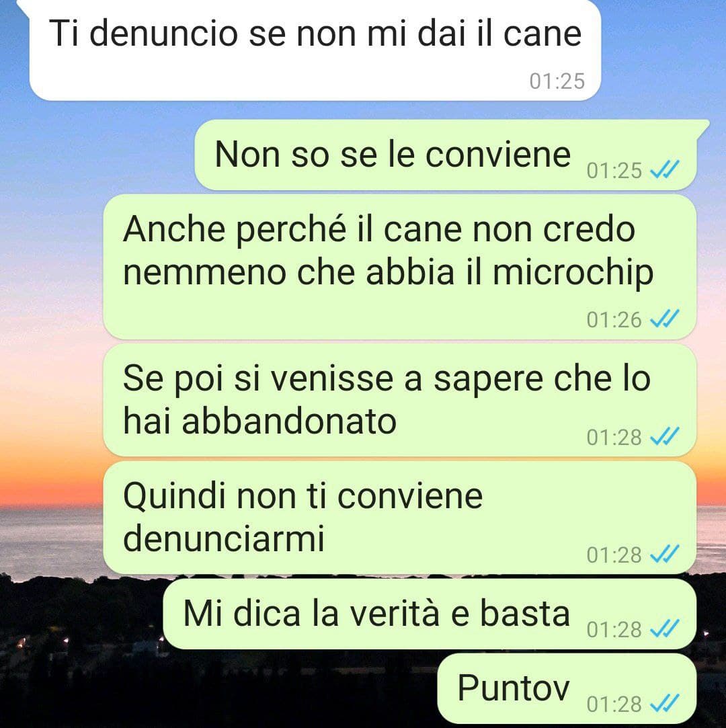Click the blue ticks on the 'denunciarmi' message
Image resolution: width=726 pixels, height=728 pixels.
click(x=665, y=555)
